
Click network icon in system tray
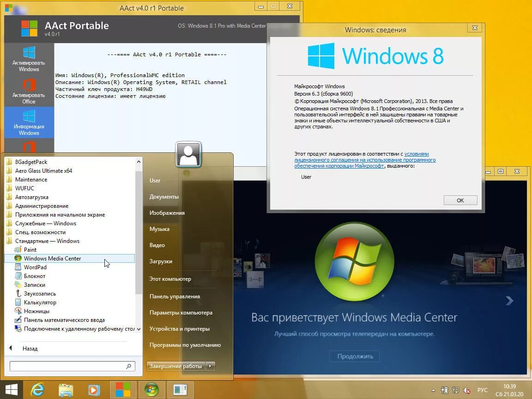pyautogui.click(x=456, y=391)
